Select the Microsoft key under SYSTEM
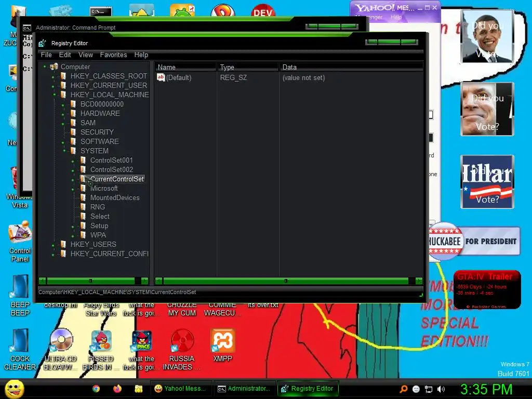The image size is (532, 399). [x=104, y=188]
